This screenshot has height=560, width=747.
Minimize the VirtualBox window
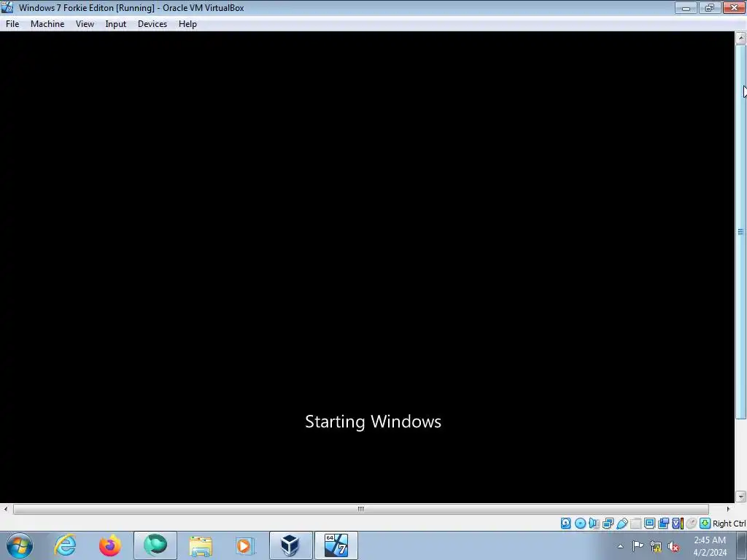coord(686,7)
